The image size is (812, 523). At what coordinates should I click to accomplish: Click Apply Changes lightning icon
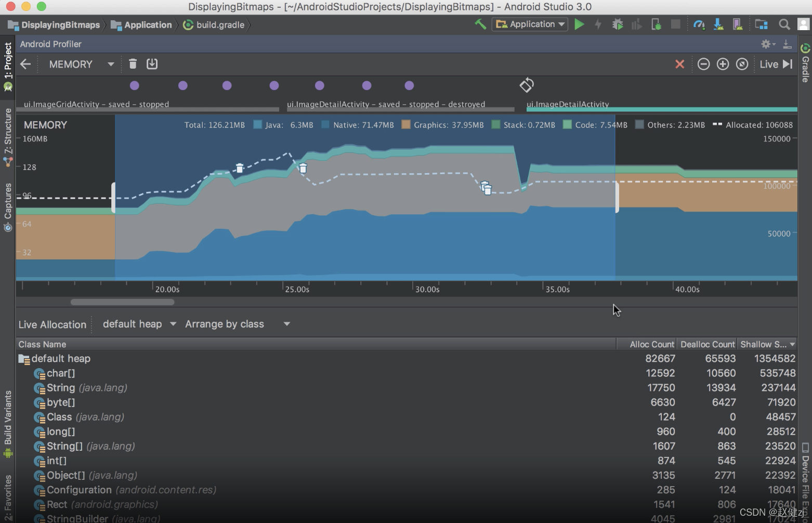598,24
